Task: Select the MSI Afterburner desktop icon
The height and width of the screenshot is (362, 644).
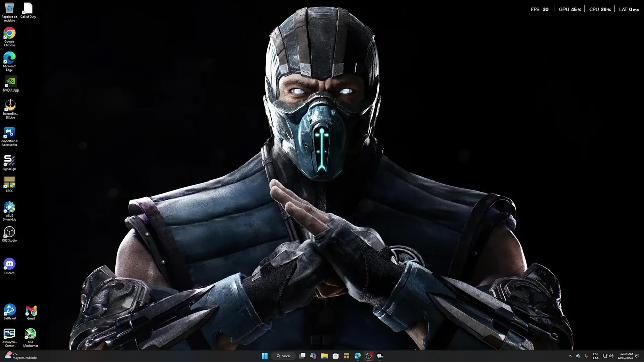Action: tap(30, 338)
